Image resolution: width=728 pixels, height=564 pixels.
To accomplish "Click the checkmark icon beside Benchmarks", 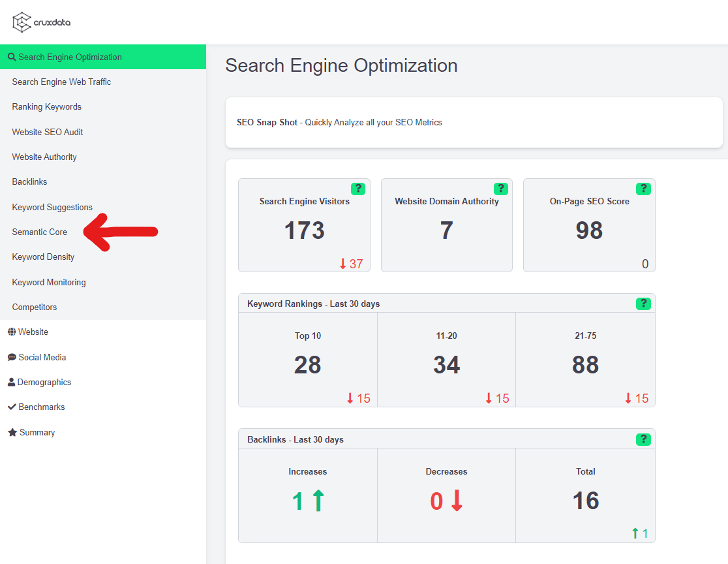I will coord(12,407).
